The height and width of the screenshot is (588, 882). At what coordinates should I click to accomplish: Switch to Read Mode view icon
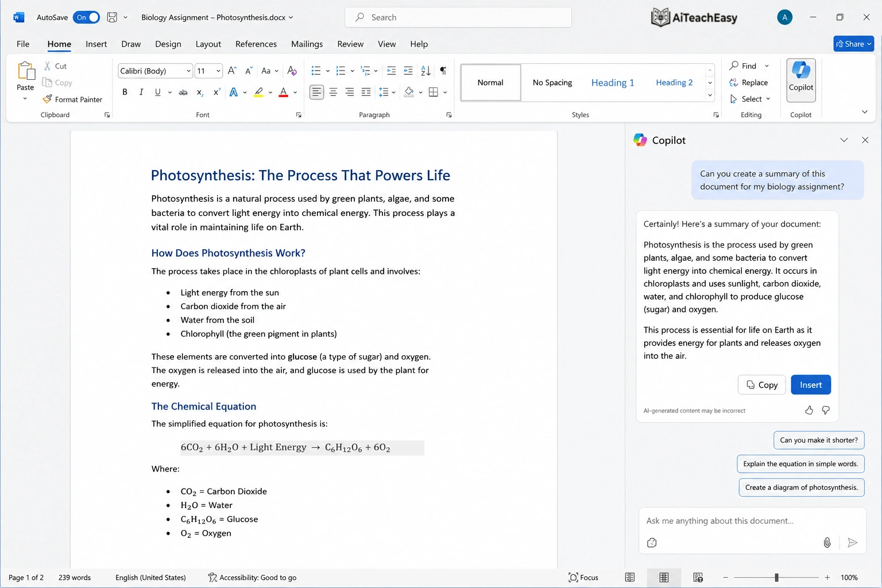coord(630,578)
